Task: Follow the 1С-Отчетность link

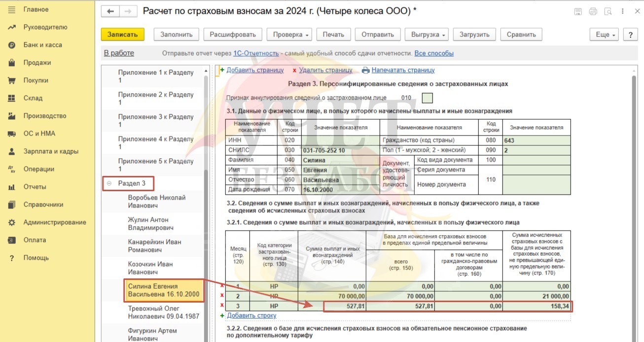Action: click(256, 53)
